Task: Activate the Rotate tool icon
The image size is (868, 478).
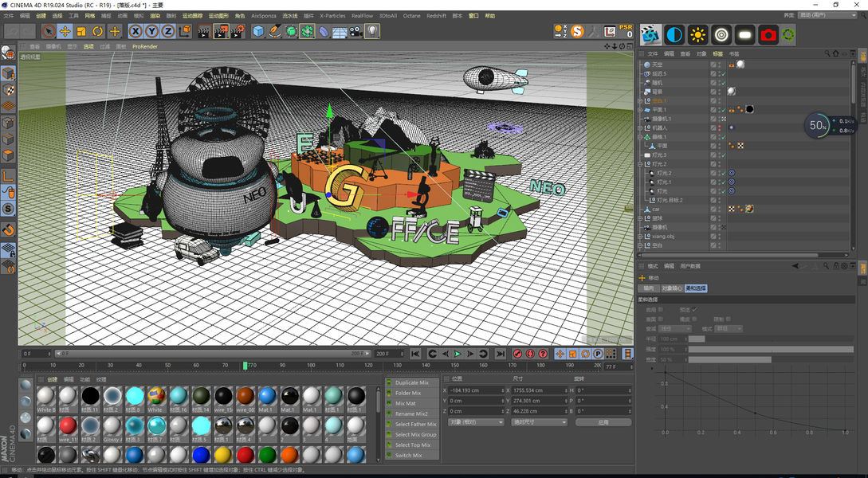Action: [98, 31]
